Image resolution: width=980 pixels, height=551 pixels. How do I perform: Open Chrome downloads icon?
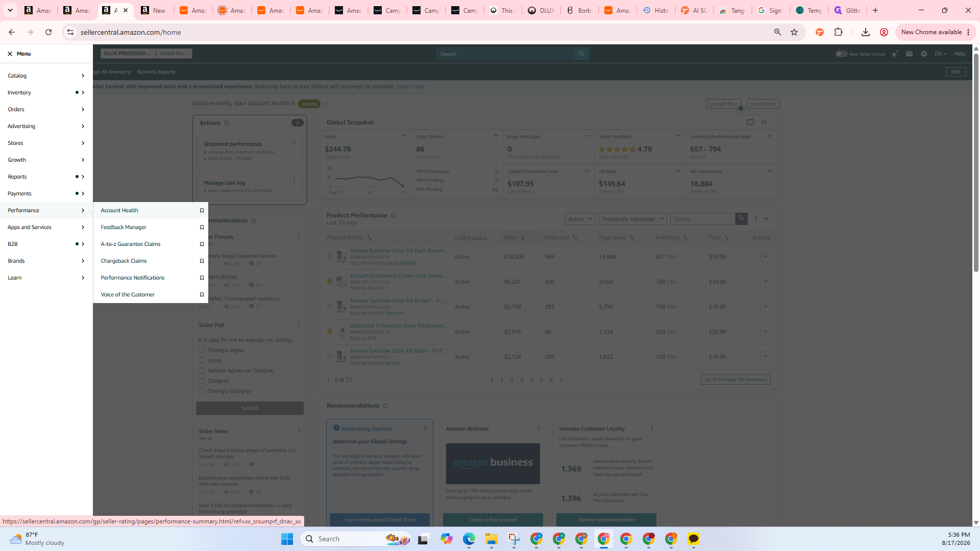coord(865,32)
